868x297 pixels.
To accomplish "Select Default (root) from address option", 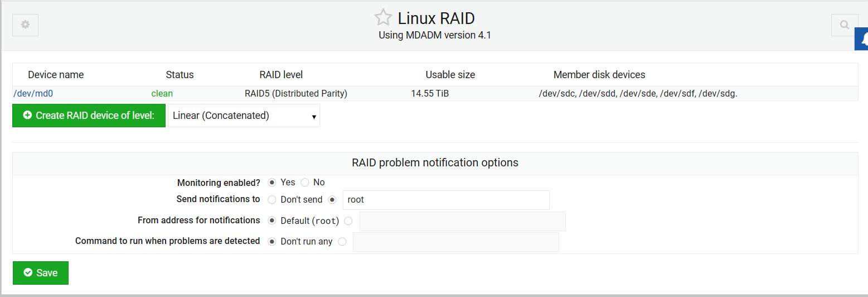I will coord(272,221).
